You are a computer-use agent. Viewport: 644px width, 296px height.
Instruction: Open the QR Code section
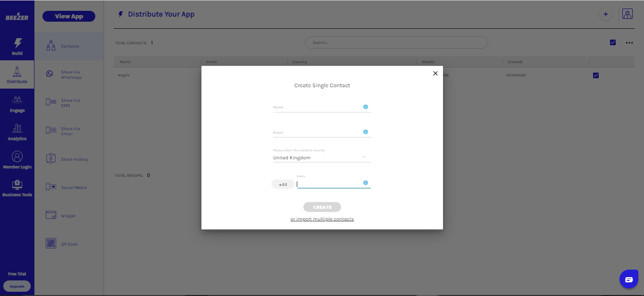69,244
